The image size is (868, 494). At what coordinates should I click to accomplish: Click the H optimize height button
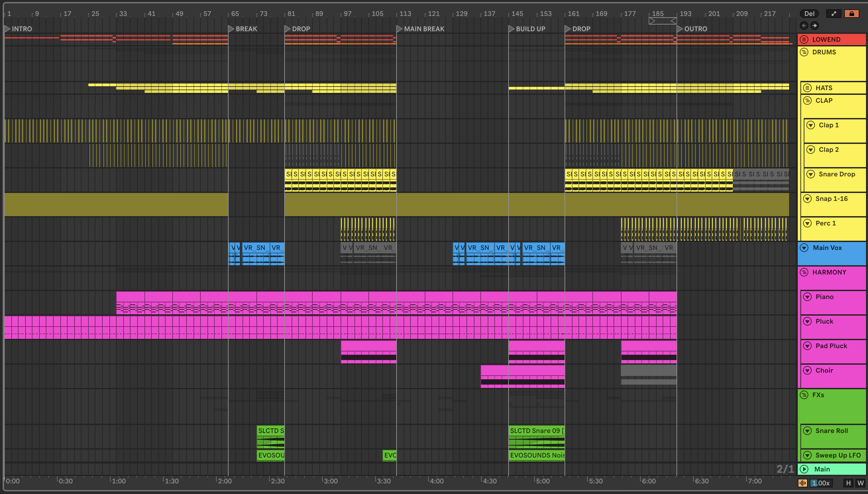[848, 483]
